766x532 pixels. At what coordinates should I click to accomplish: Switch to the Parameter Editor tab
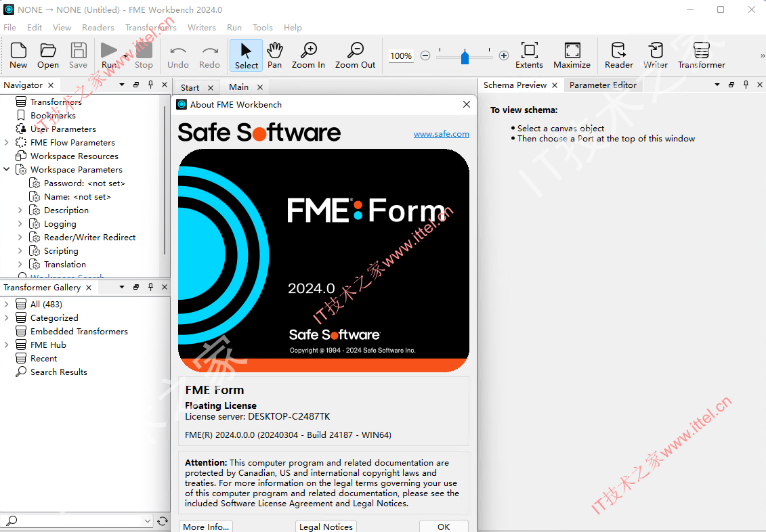(603, 85)
